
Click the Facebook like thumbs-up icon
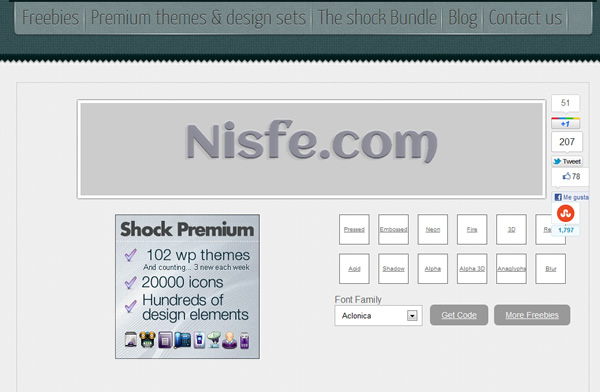566,176
